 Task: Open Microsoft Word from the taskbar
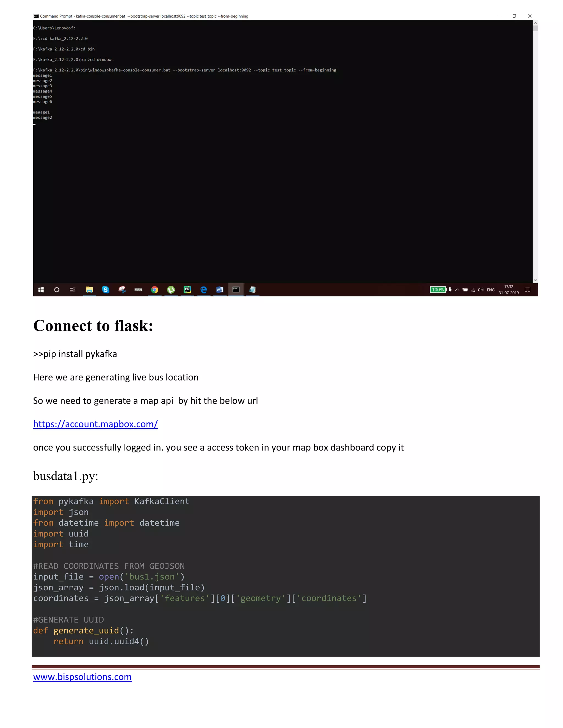coord(220,290)
